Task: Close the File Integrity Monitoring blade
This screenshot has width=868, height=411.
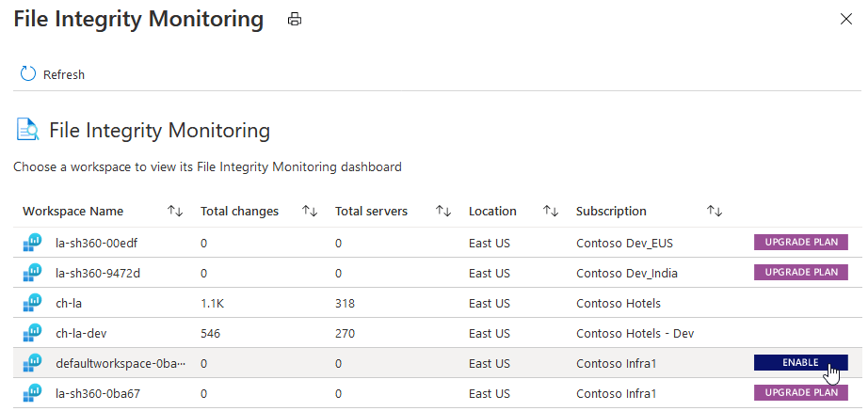Action: coord(844,19)
